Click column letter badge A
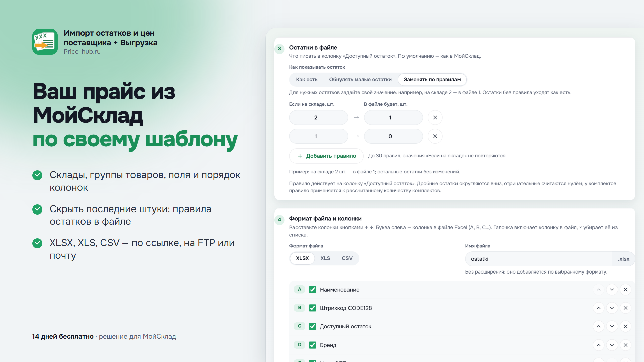This screenshot has height=362, width=644. [300, 289]
